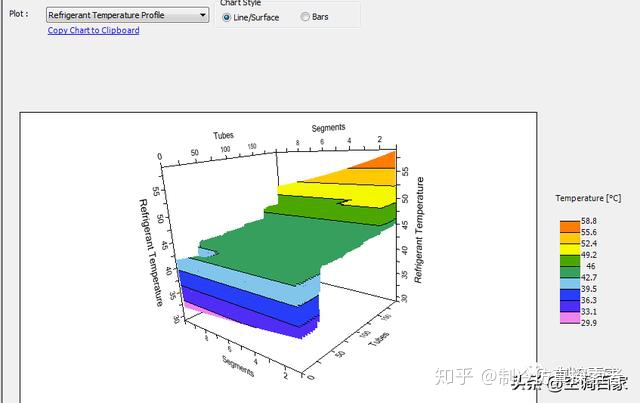The width and height of the screenshot is (640, 403).
Task: Click the orange surface region of chart
Action: (380, 161)
